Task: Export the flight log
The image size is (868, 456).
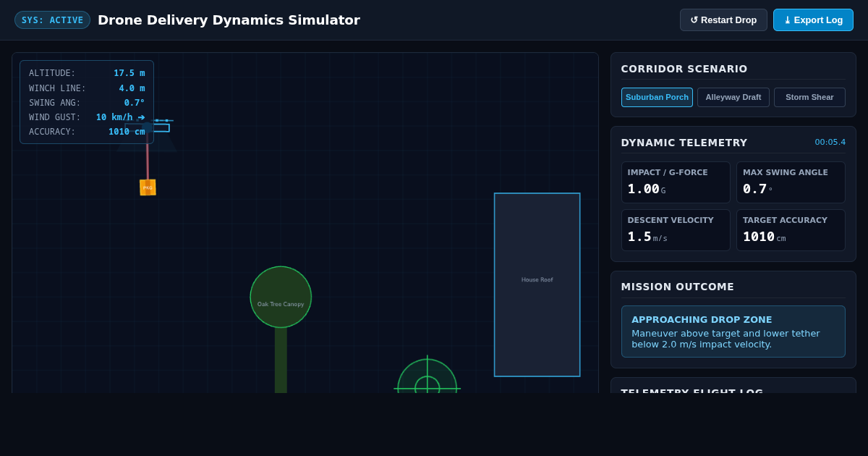Action: (813, 20)
